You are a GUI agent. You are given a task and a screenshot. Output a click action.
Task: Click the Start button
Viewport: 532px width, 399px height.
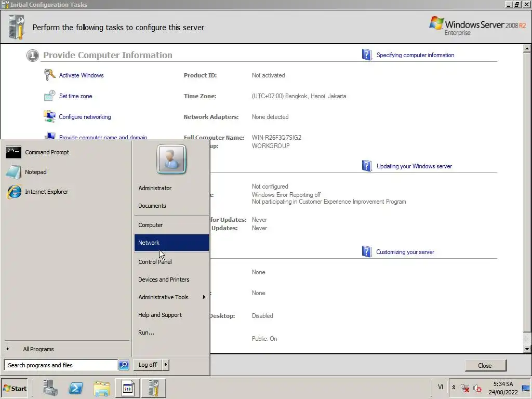(x=15, y=389)
